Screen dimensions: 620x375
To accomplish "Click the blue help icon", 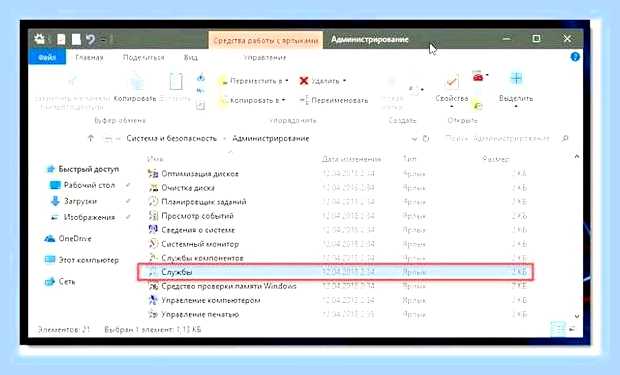I will click(x=575, y=57).
